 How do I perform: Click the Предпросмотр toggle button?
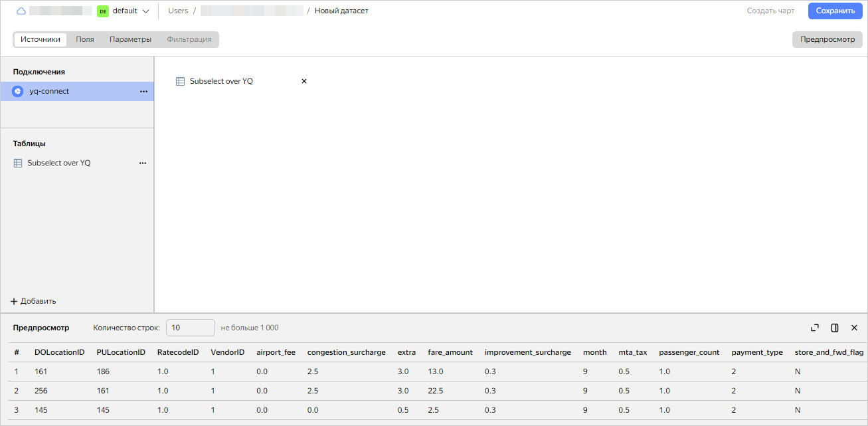pos(826,39)
